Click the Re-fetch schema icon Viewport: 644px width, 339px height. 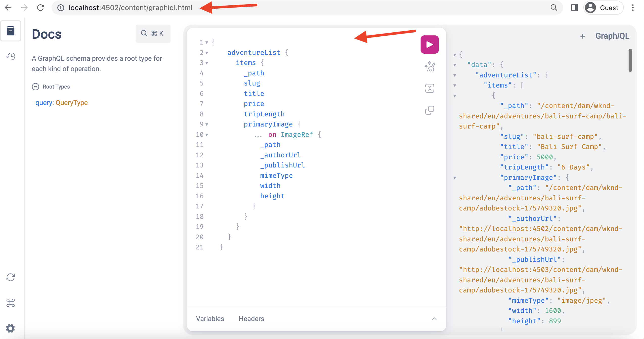(11, 277)
